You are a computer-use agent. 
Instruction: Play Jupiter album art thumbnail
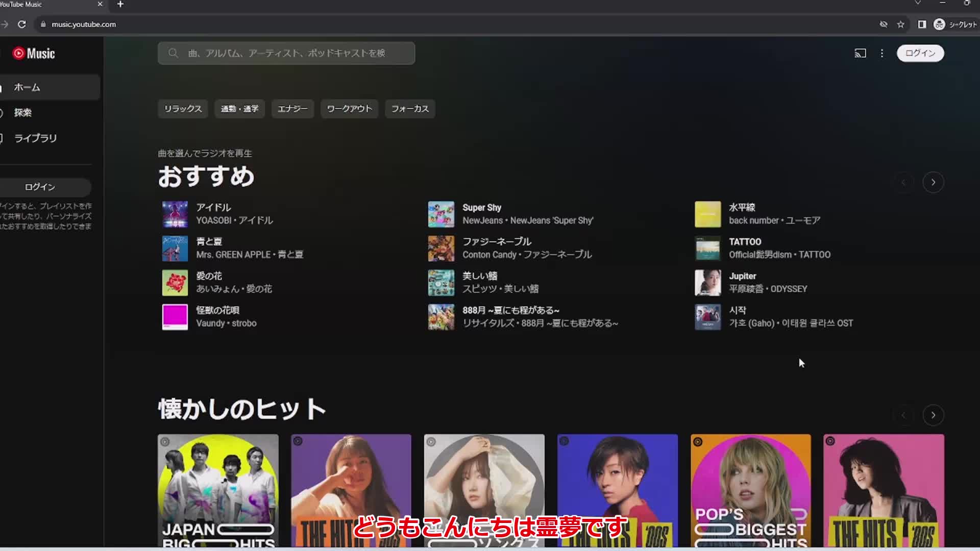pyautogui.click(x=708, y=283)
